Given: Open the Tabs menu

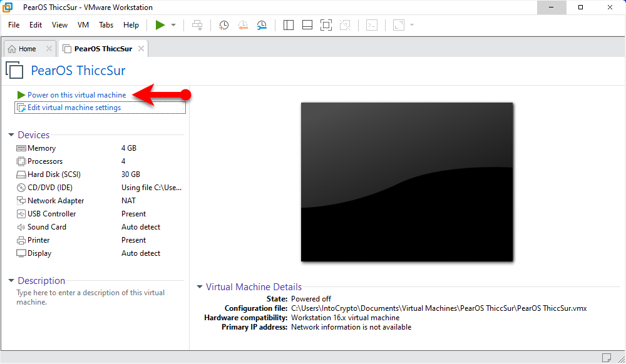Looking at the screenshot, I should coord(106,25).
